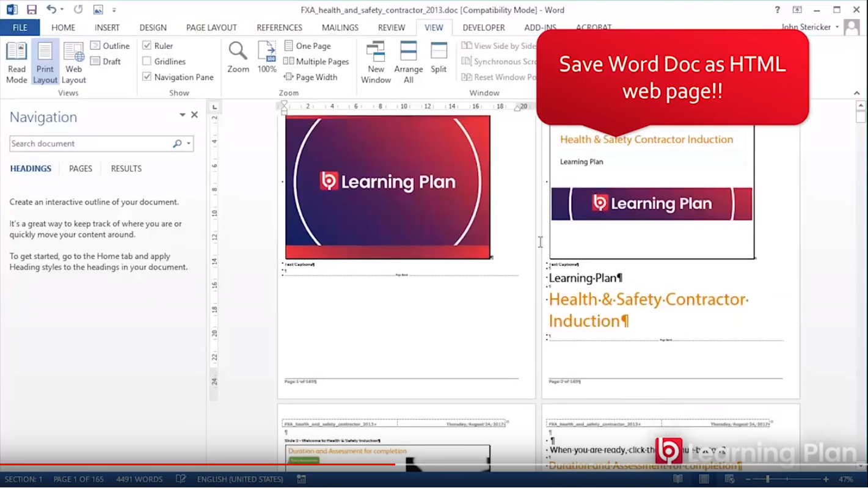Open a New Window

[x=376, y=62]
